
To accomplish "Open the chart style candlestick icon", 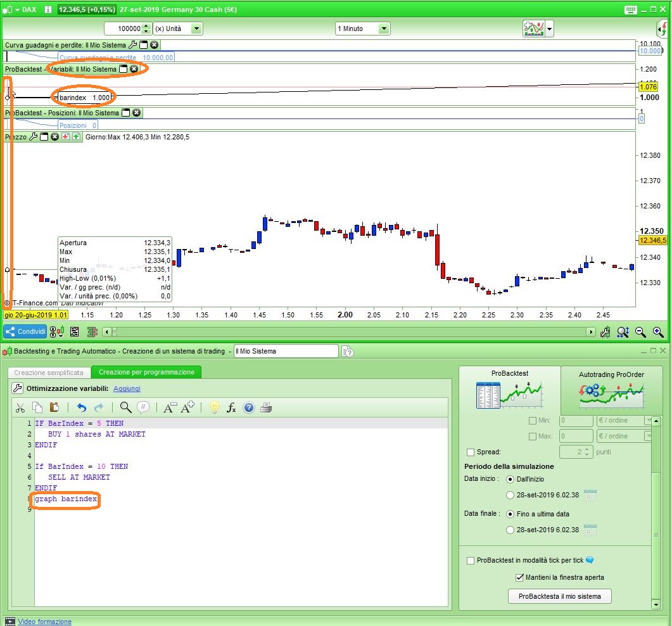I will 56,331.
